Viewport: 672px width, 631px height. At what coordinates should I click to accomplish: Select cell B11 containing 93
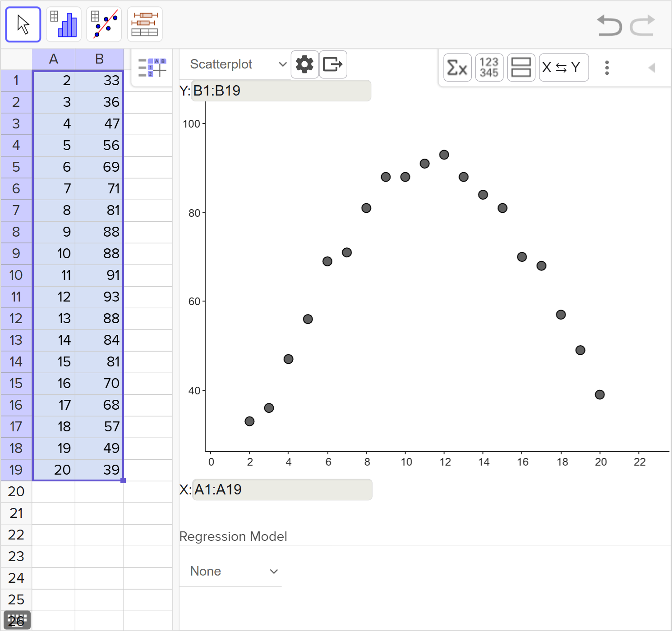point(99,297)
